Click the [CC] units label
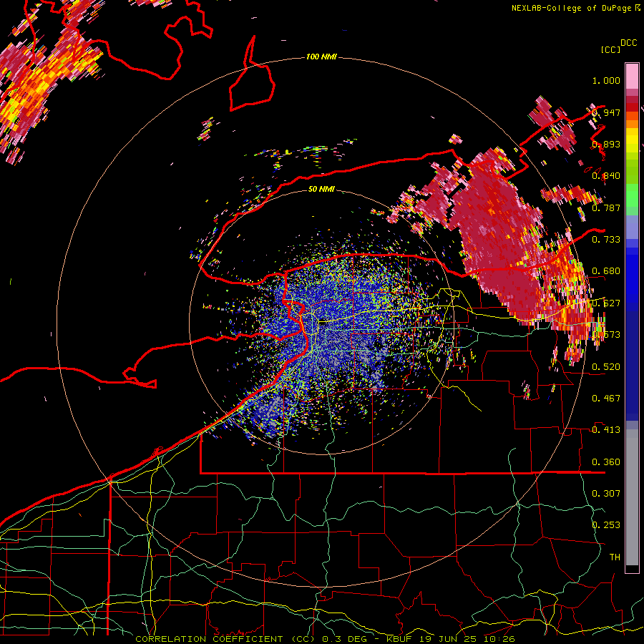This screenshot has width=644, height=644. click(x=610, y=49)
